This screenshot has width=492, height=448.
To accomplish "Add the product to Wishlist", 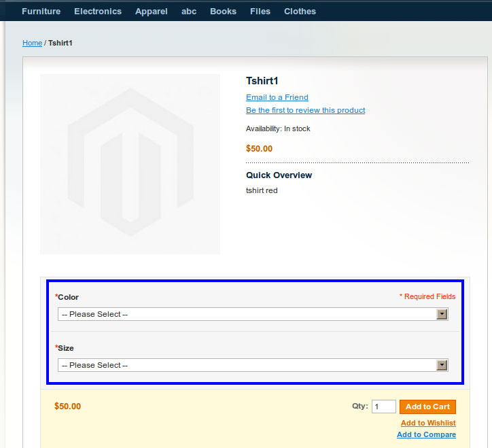I will (428, 423).
